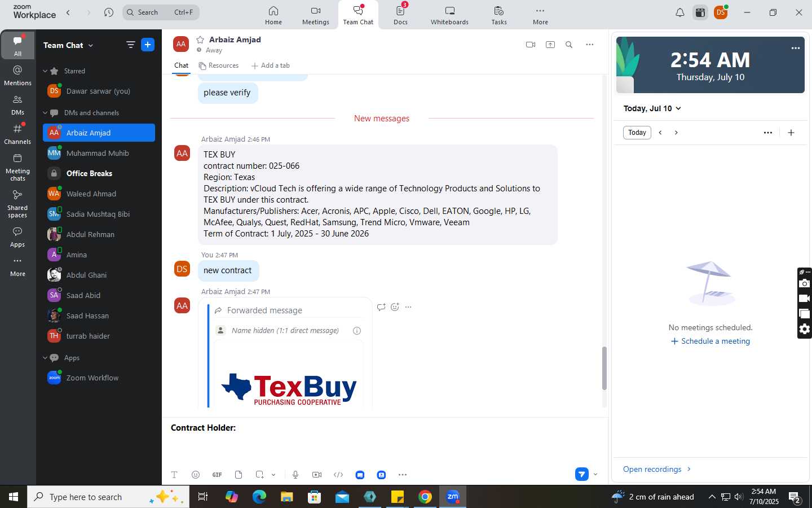Open chat header more options
Viewport: 812px width, 508px height.
[x=590, y=45]
